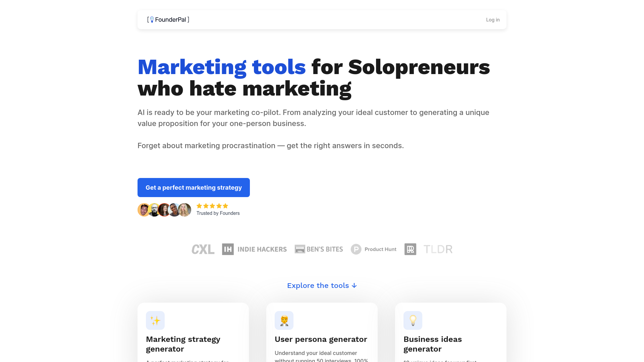This screenshot has width=644, height=362.
Task: Click the CXL logo
Action: click(x=203, y=249)
